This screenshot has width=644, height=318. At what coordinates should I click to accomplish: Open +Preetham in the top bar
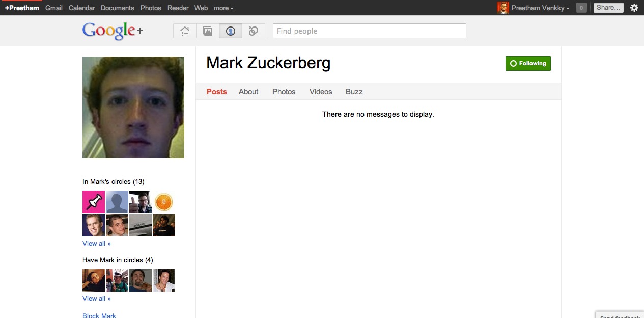click(x=22, y=8)
